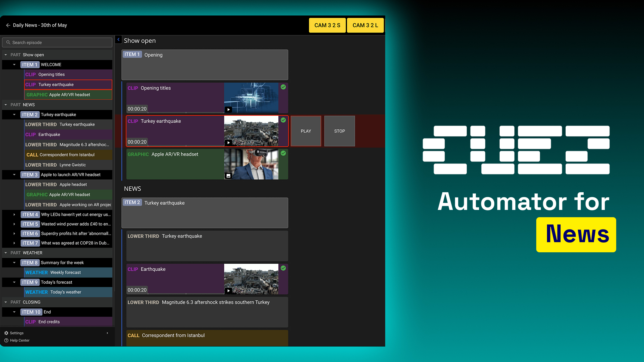Screen dimensions: 644x362
Task: Collapse ITEM 9 Today's forecast node
Action: tap(14, 282)
